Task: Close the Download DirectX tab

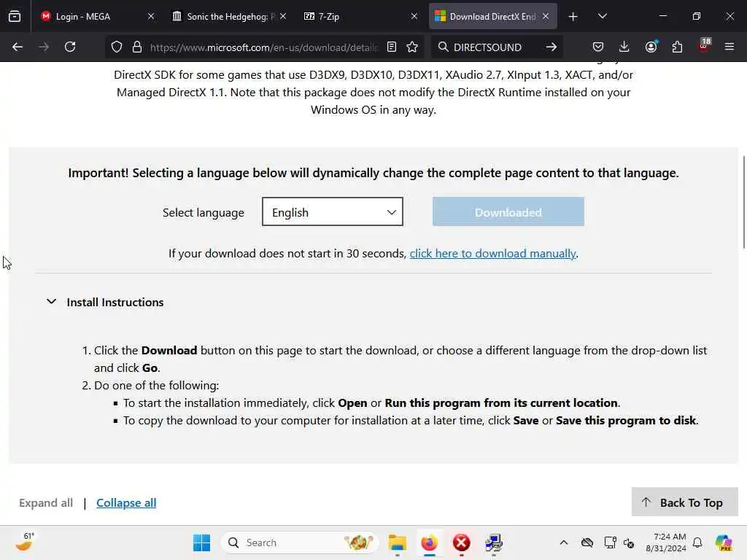Action: (546, 16)
